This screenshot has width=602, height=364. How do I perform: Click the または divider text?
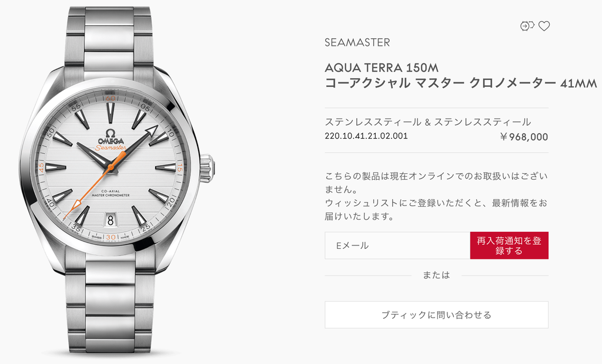[x=436, y=275]
